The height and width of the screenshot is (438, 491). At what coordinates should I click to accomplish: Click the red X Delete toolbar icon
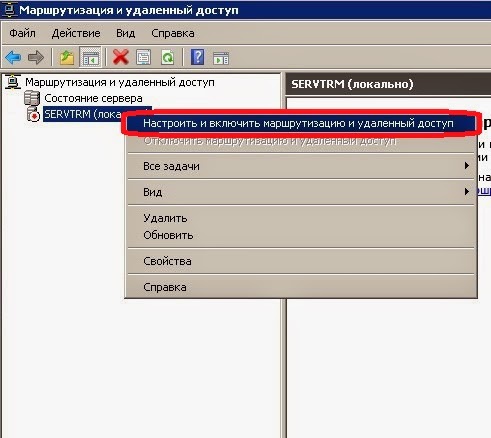pyautogui.click(x=121, y=57)
